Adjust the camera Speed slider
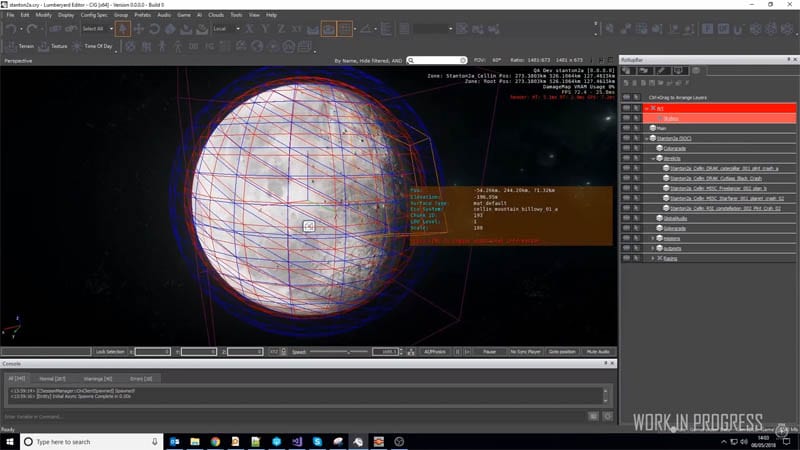 [x=338, y=352]
